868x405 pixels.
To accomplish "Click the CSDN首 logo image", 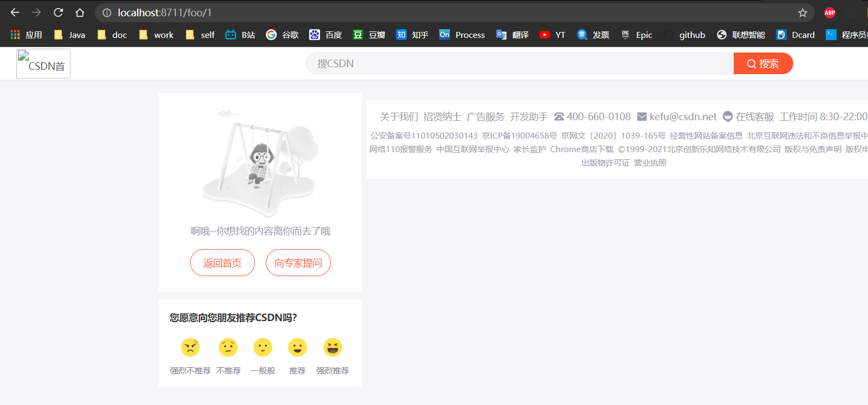I will [x=43, y=63].
